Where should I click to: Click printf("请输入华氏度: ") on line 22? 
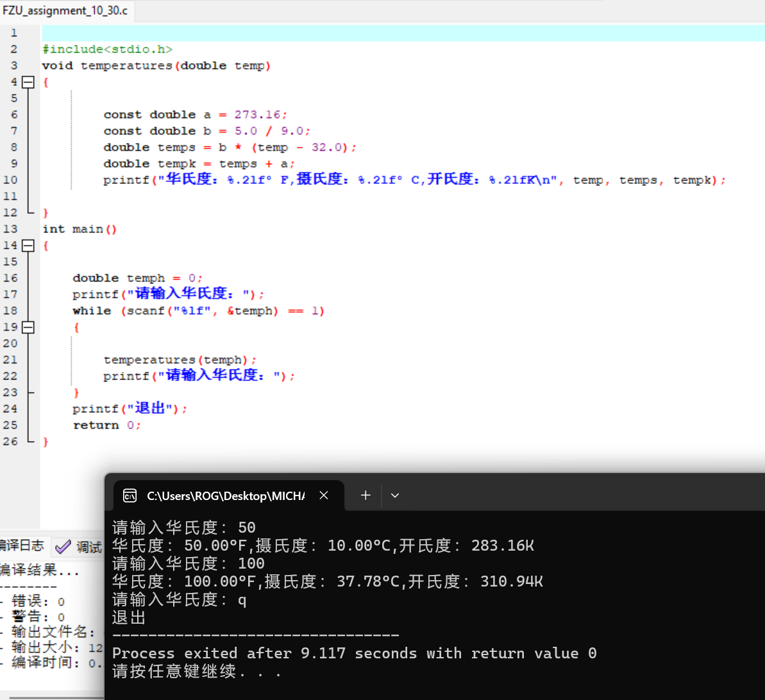coord(199,376)
